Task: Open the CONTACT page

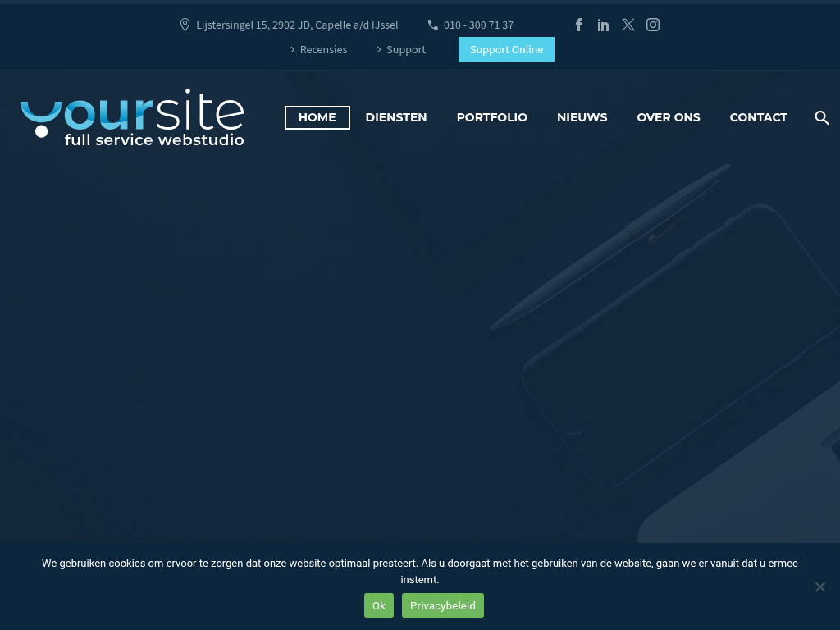Action: pyautogui.click(x=758, y=117)
